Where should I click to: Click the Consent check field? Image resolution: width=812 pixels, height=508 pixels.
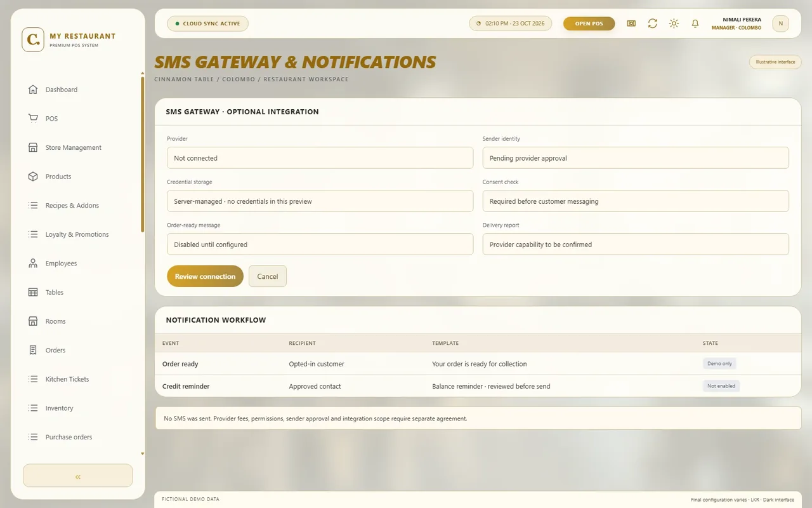pos(636,201)
